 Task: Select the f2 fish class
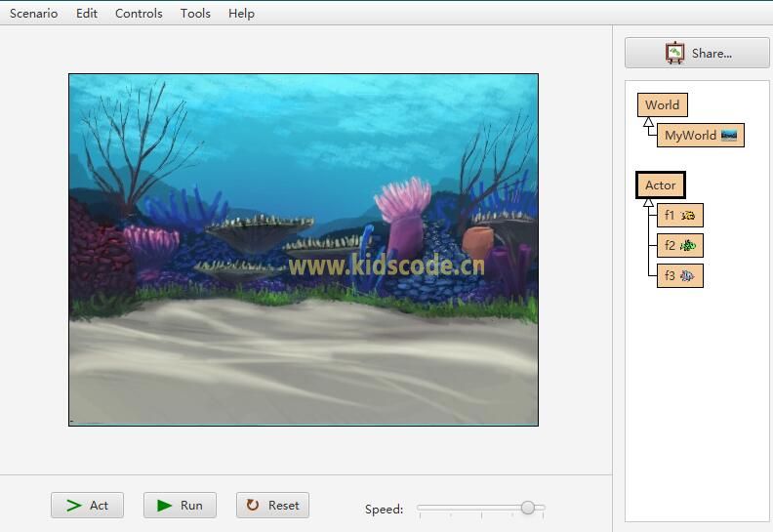pyautogui.click(x=680, y=246)
